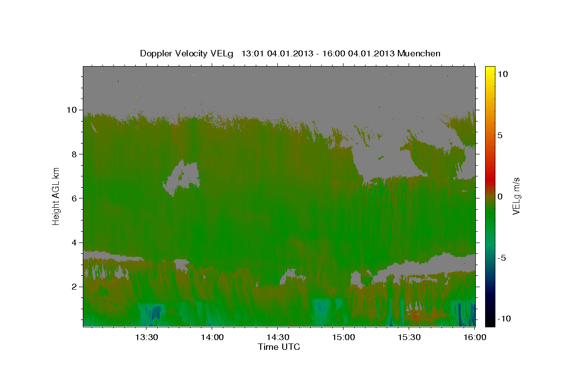The width and height of the screenshot is (588, 392).
Task: Click the end timestamp '16:00 04.01.2013' in the title
Action: [358, 53]
